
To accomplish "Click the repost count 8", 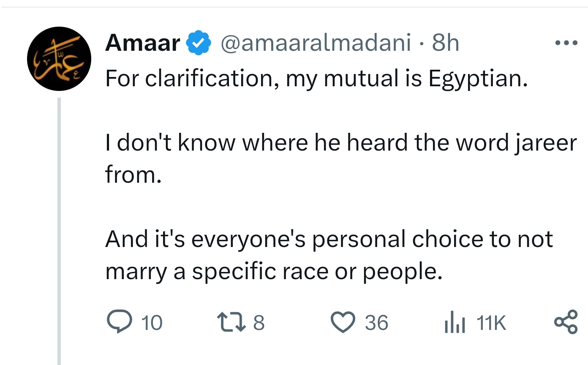I will 259,323.
